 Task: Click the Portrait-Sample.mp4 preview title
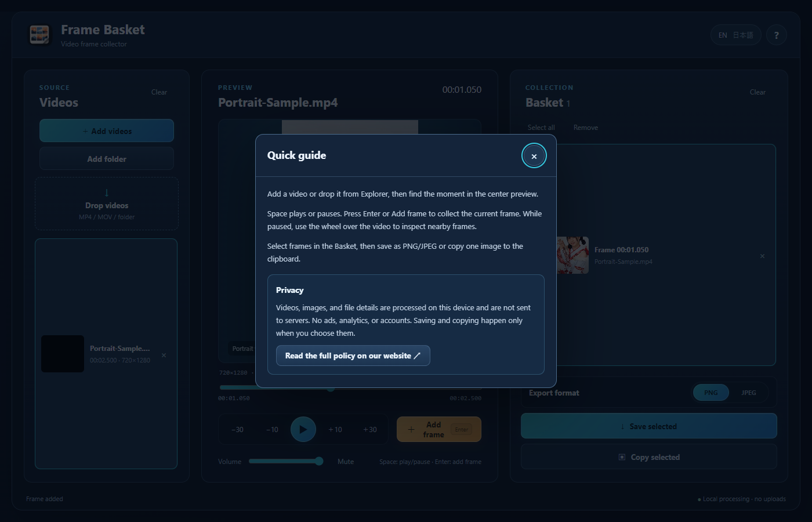click(278, 103)
